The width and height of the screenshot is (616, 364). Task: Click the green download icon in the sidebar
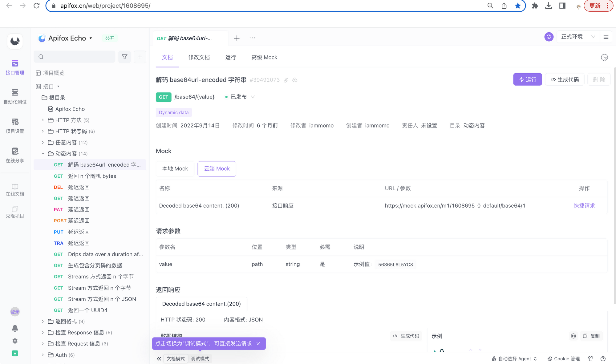pos(15,354)
